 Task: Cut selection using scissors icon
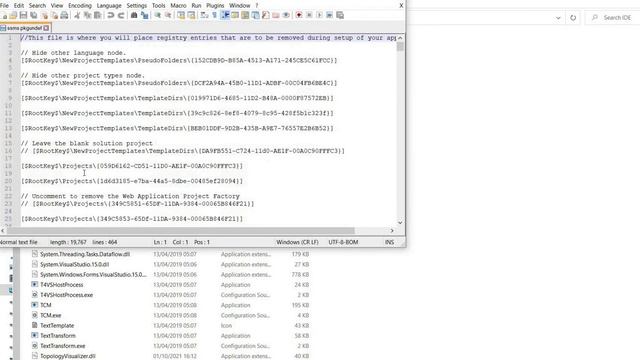[x=77, y=16]
